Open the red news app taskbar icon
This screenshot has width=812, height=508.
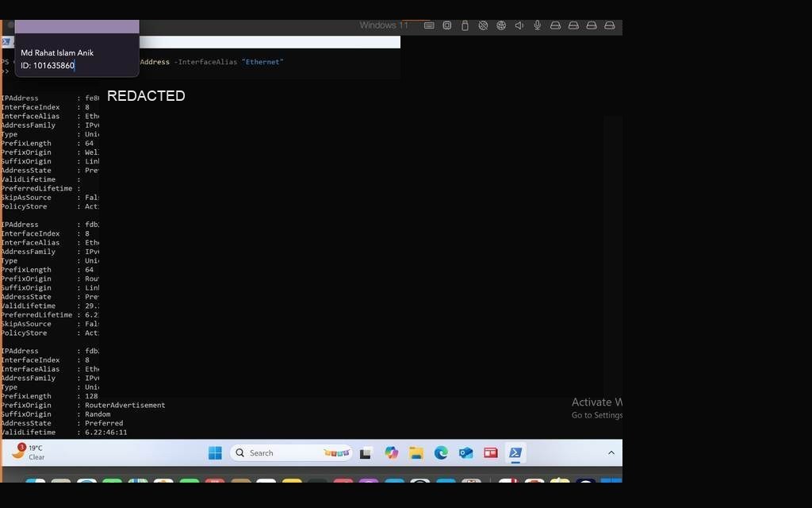(490, 453)
